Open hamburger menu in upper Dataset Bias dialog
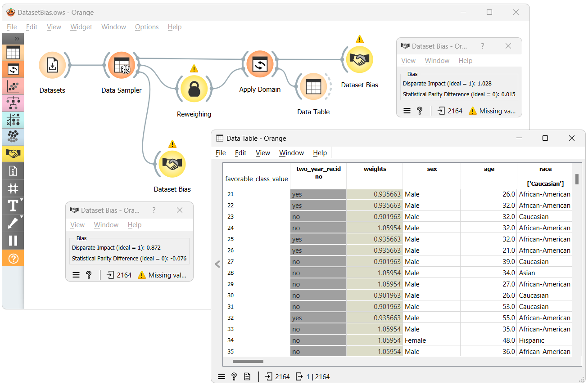Screen dimensions: 588x385 (x=407, y=111)
